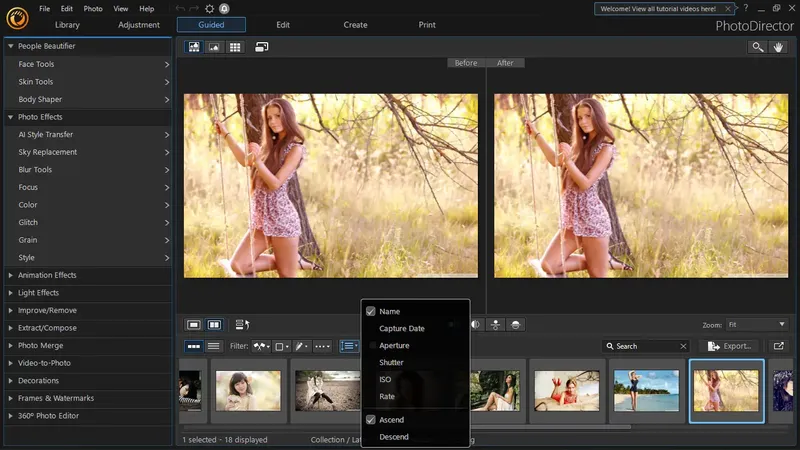Open Sky Replacement in Photo Effects
Image resolution: width=800 pixels, height=450 pixels.
47,152
